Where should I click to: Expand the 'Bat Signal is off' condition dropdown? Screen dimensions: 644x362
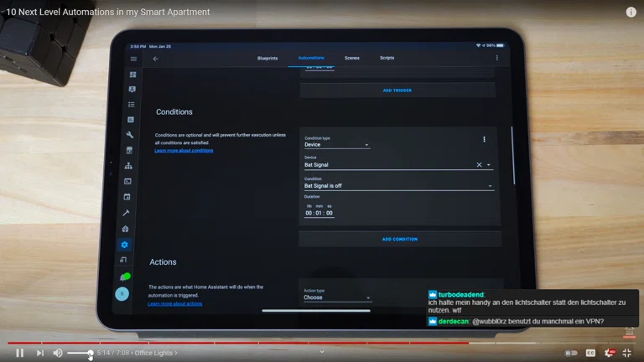tap(398, 186)
